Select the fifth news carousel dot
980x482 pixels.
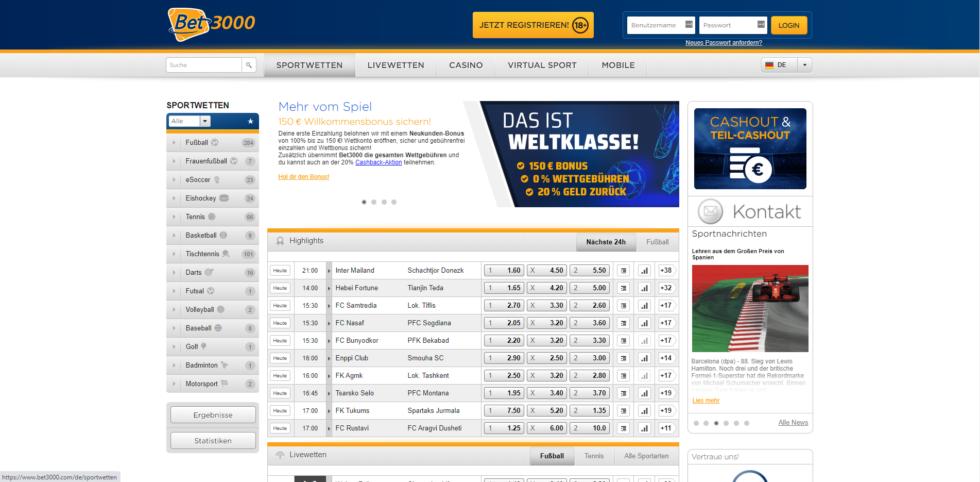(x=736, y=423)
